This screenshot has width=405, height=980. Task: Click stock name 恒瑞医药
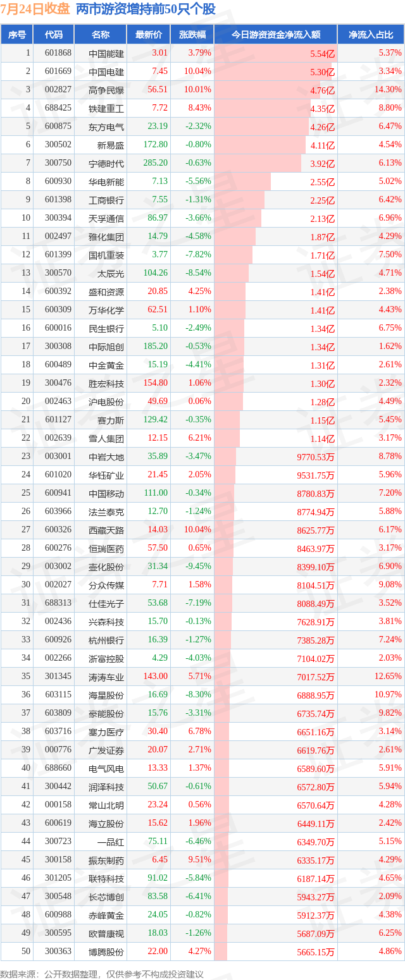[106, 548]
